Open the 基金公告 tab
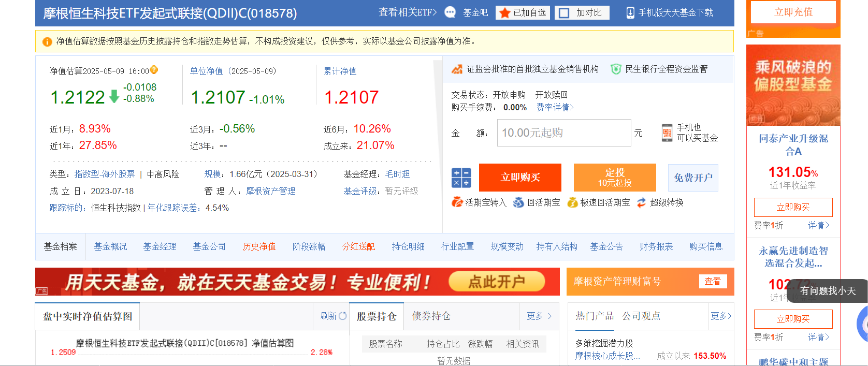Image resolution: width=868 pixels, height=366 pixels. pos(606,246)
